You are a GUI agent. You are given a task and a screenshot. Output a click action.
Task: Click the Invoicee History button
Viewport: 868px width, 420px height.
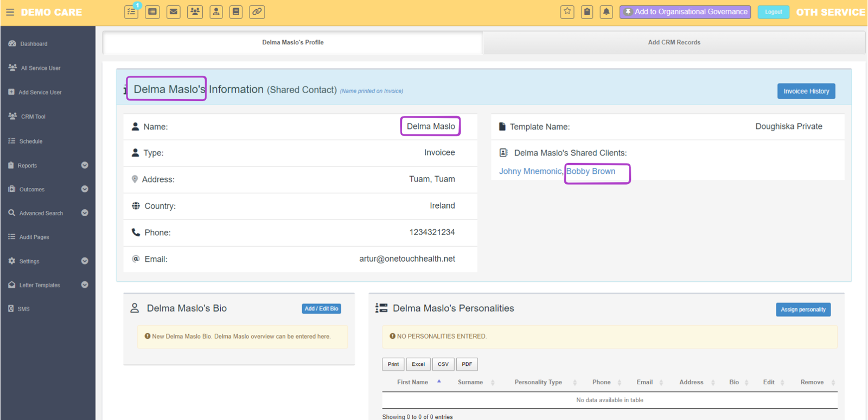tap(806, 91)
